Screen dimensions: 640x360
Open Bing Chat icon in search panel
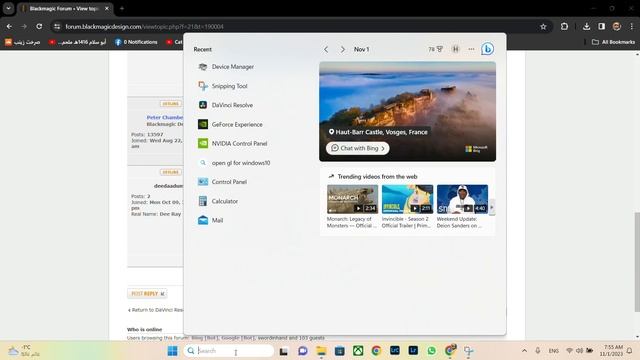pyautogui.click(x=487, y=49)
